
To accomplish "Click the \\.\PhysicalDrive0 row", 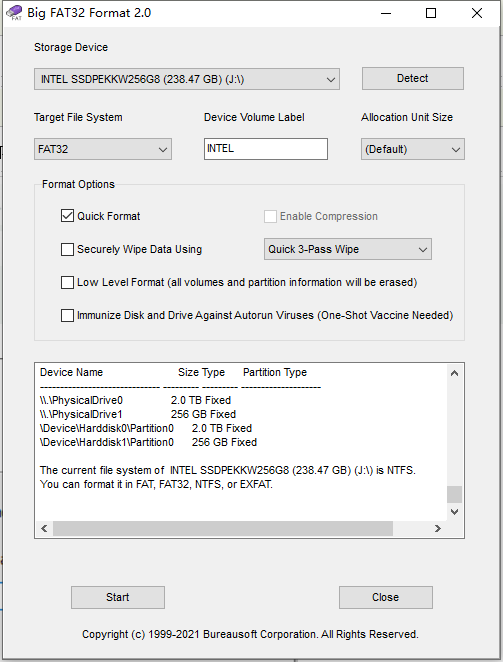I will click(x=135, y=400).
